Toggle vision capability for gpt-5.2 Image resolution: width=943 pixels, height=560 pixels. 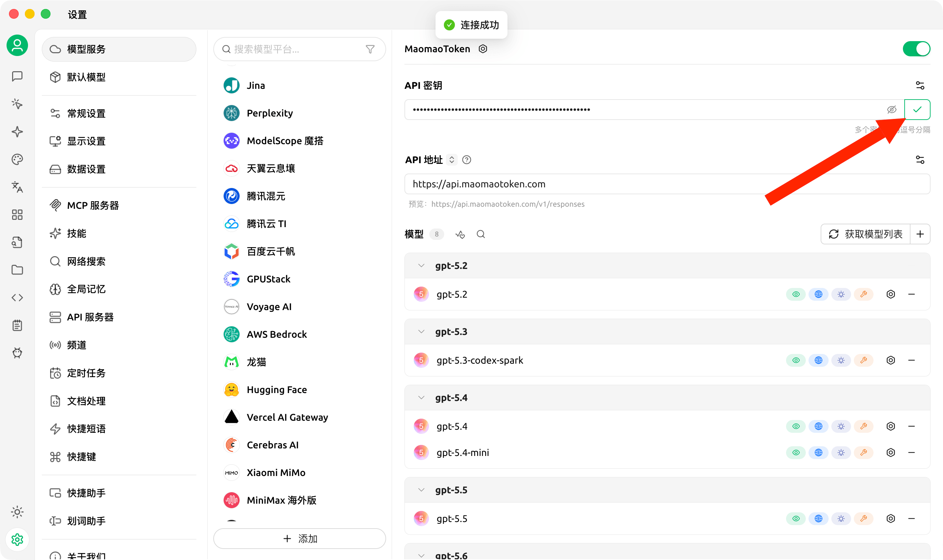pyautogui.click(x=796, y=294)
